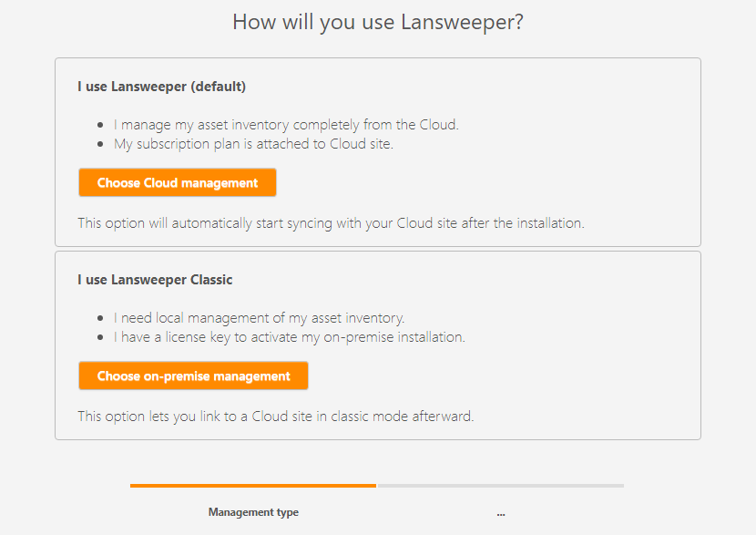Click bullet dot before "My subscription plan"
Screen dimensions: 756x535
[101, 145]
